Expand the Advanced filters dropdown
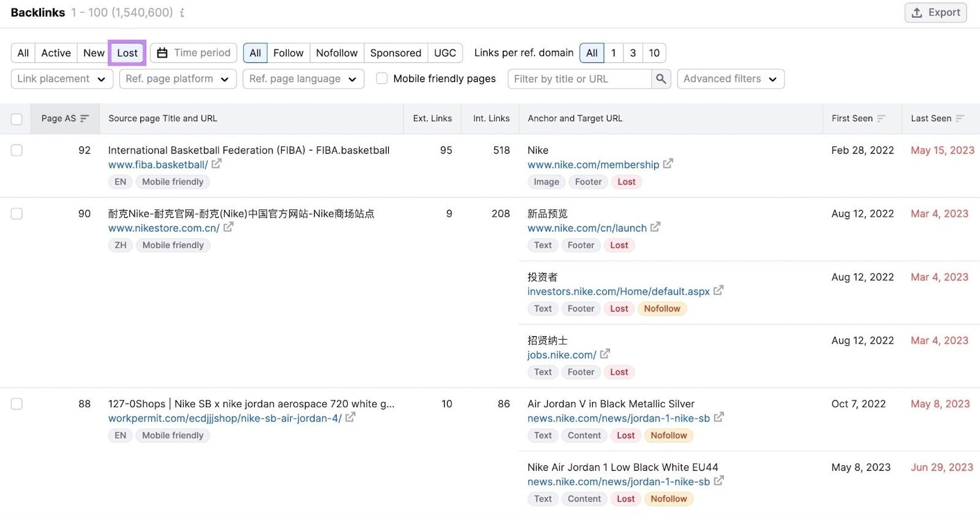Image resolution: width=980 pixels, height=513 pixels. point(731,79)
